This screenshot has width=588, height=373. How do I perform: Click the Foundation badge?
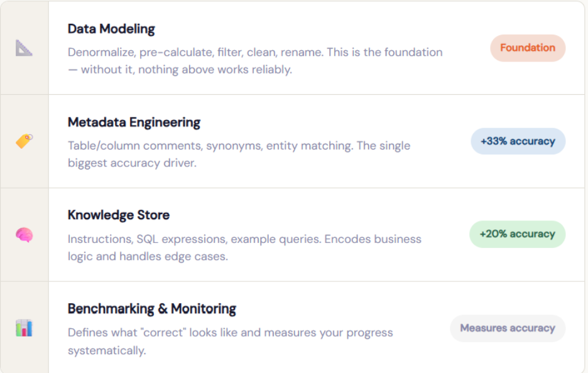click(527, 48)
